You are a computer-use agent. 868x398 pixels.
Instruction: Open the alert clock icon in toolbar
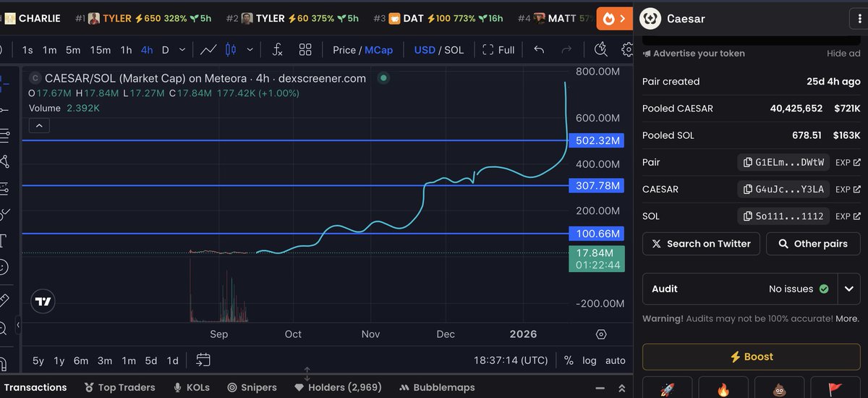point(600,49)
